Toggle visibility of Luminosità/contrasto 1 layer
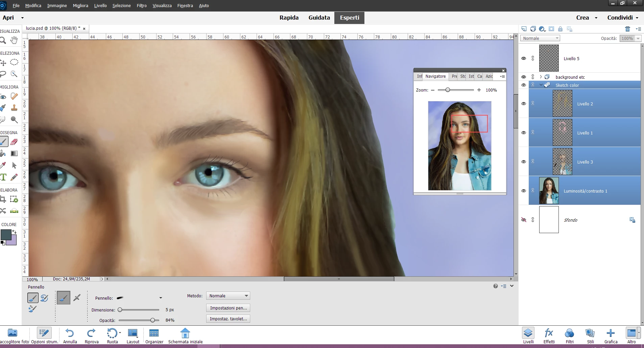This screenshot has height=348, width=644. click(x=524, y=191)
